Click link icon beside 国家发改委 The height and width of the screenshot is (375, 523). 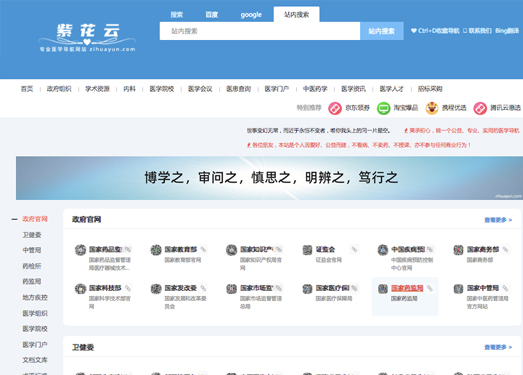point(203,288)
